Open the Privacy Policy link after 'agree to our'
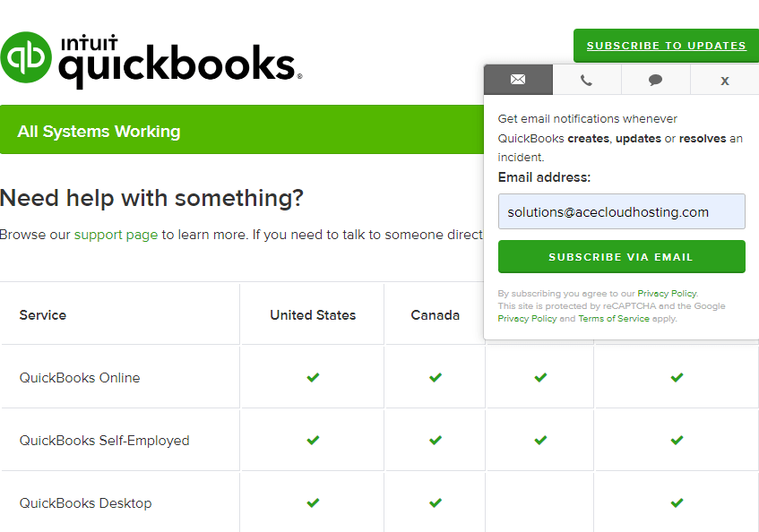This screenshot has height=532, width=759. point(667,294)
